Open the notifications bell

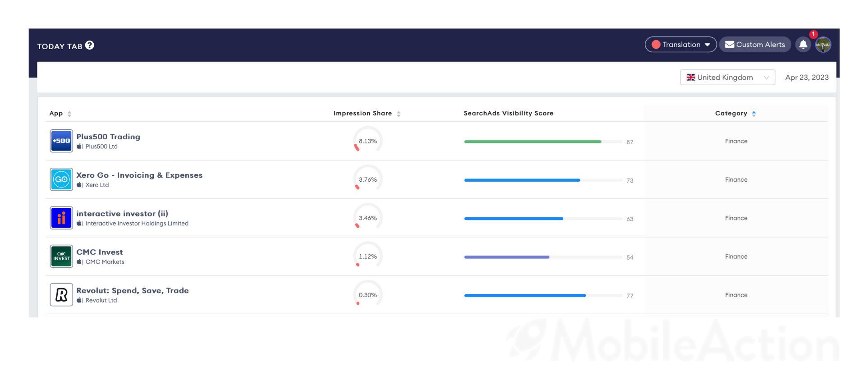pos(803,45)
